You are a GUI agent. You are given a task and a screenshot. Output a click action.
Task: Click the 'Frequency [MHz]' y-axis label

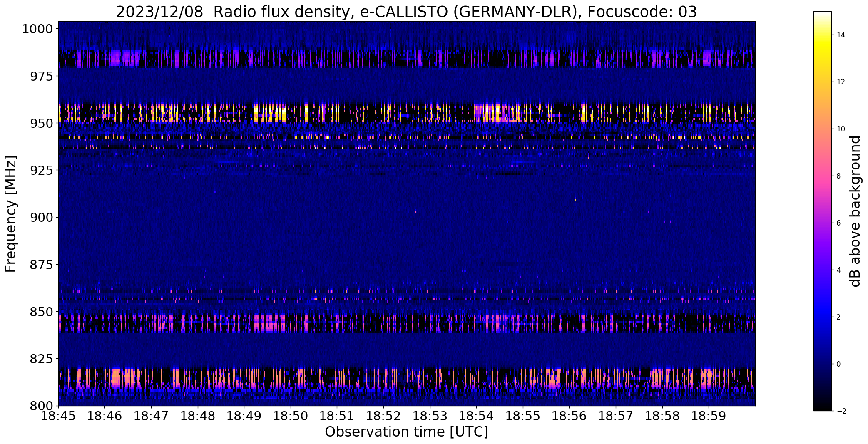click(x=11, y=213)
